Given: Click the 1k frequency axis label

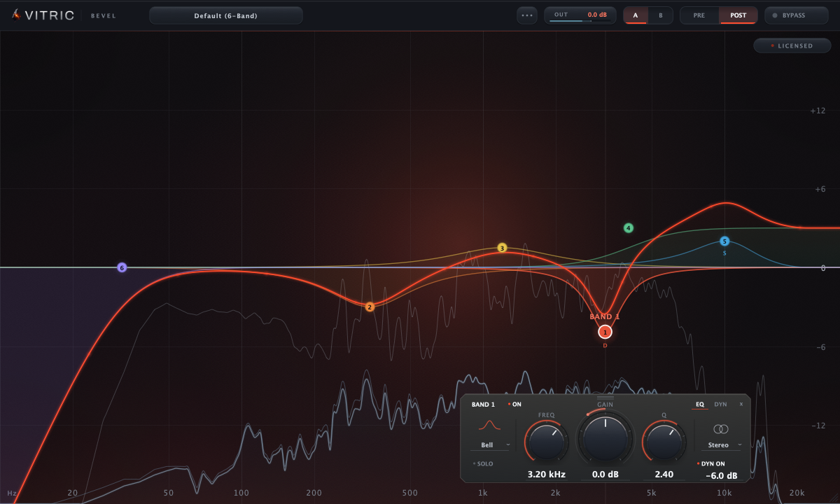Looking at the screenshot, I should click(x=482, y=493).
